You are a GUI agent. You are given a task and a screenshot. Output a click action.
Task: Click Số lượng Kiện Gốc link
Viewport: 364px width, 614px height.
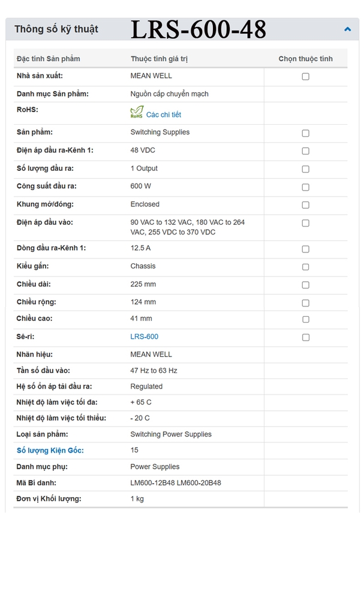pos(50,450)
